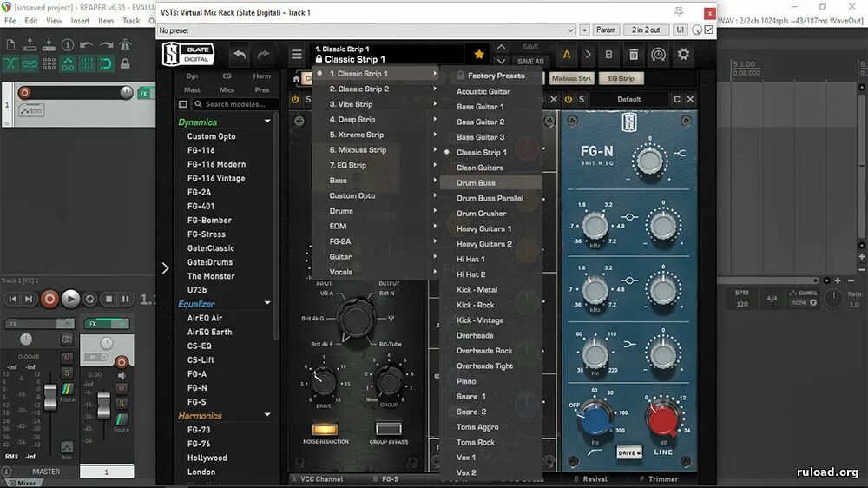
Task: Click the Slate Digital undo arrow
Action: (x=240, y=55)
